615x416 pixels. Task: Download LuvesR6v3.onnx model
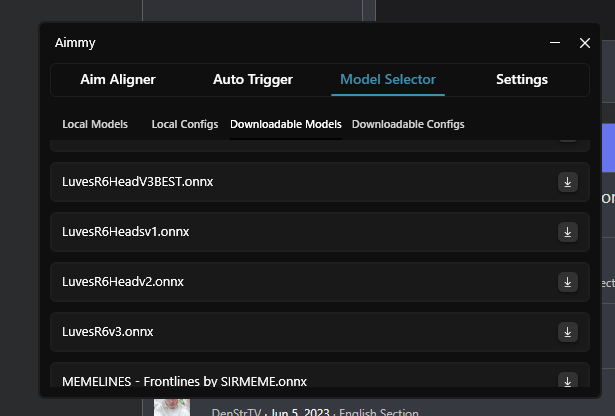point(568,332)
